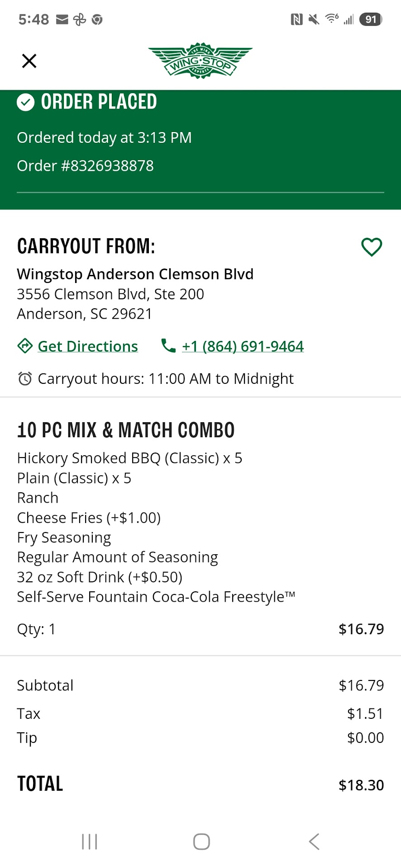Tap the carryout hours clock icon
401x868 pixels.
[x=25, y=378]
